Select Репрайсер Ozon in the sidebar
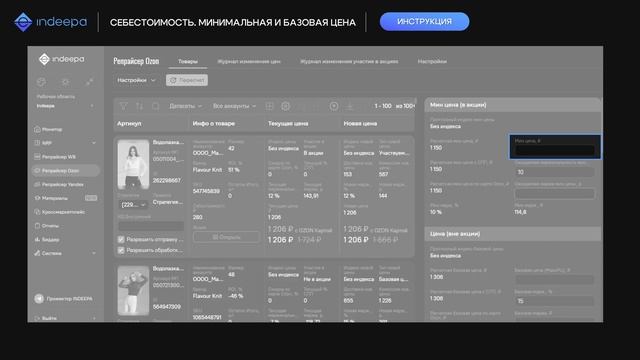 click(65, 171)
